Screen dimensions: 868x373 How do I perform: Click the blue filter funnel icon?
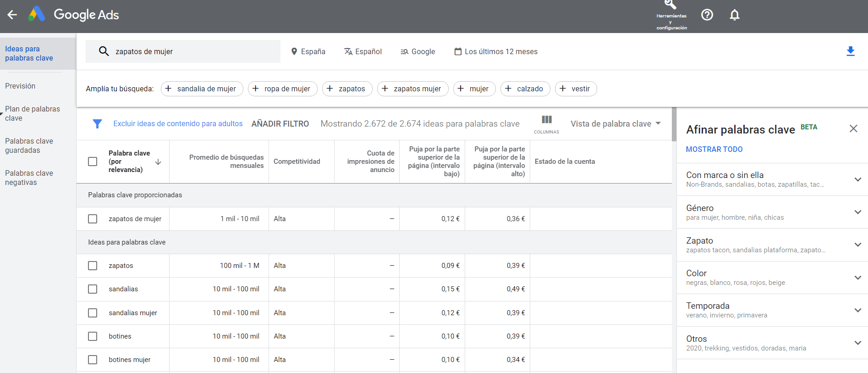point(97,124)
